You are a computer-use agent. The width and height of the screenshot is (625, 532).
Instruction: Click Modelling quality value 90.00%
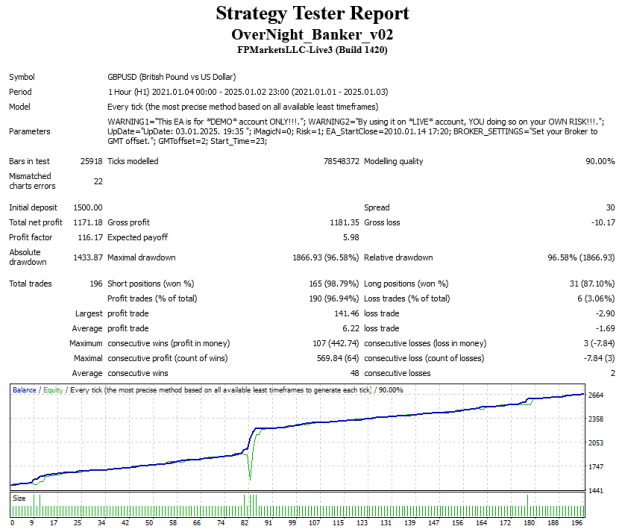600,161
